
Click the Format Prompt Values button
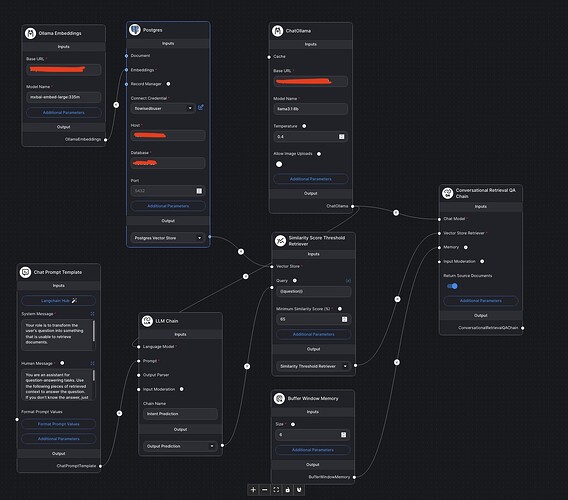click(x=58, y=424)
